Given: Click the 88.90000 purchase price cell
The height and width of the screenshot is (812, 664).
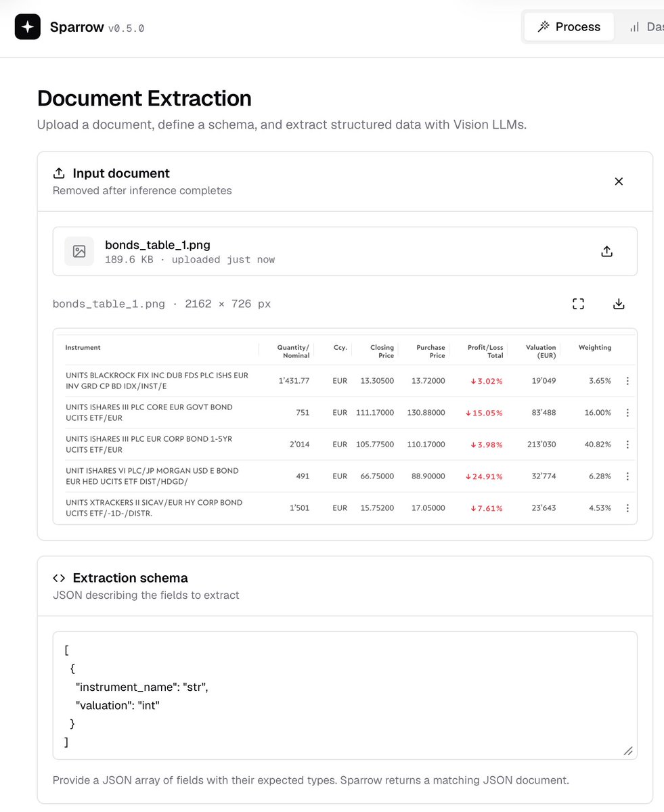Looking at the screenshot, I should (428, 476).
